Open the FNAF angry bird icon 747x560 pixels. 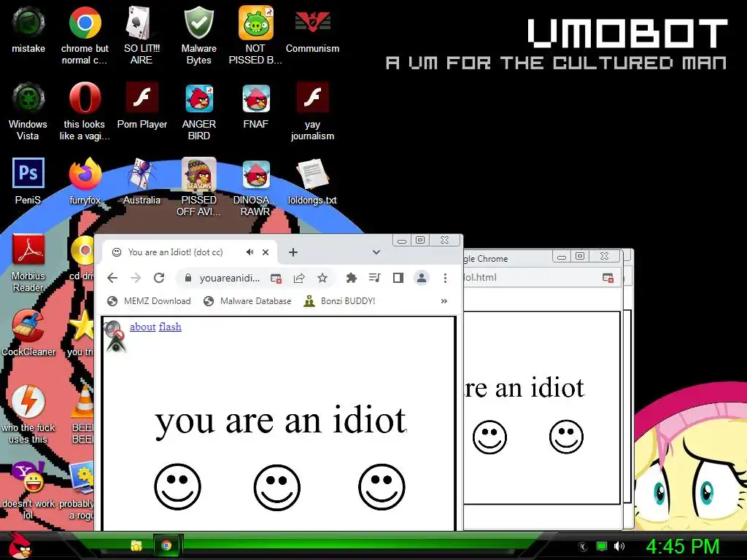256,106
